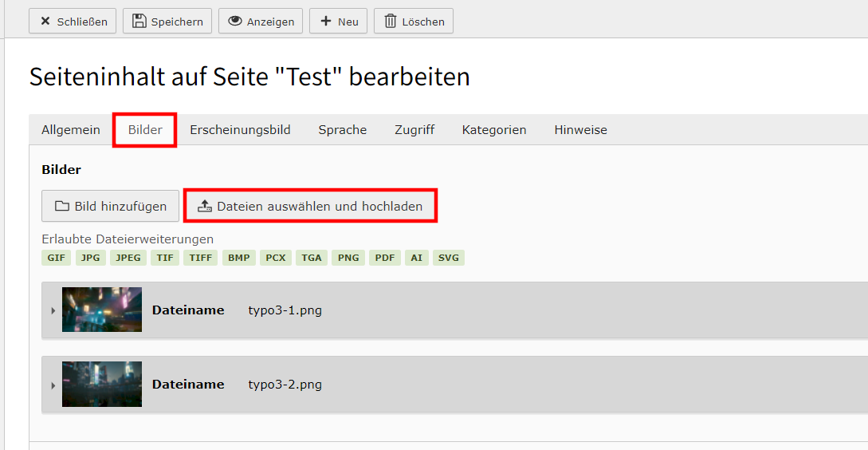The height and width of the screenshot is (450, 868).
Task: Click the eye Anzeigen icon
Action: [235, 21]
